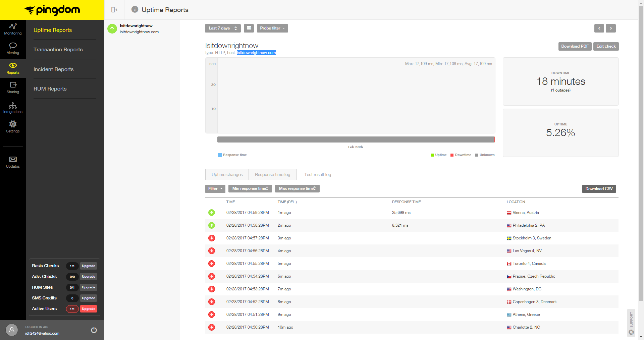The width and height of the screenshot is (644, 340).
Task: Click the Copenhagen 3, Denmark location cell
Action: 532,302
